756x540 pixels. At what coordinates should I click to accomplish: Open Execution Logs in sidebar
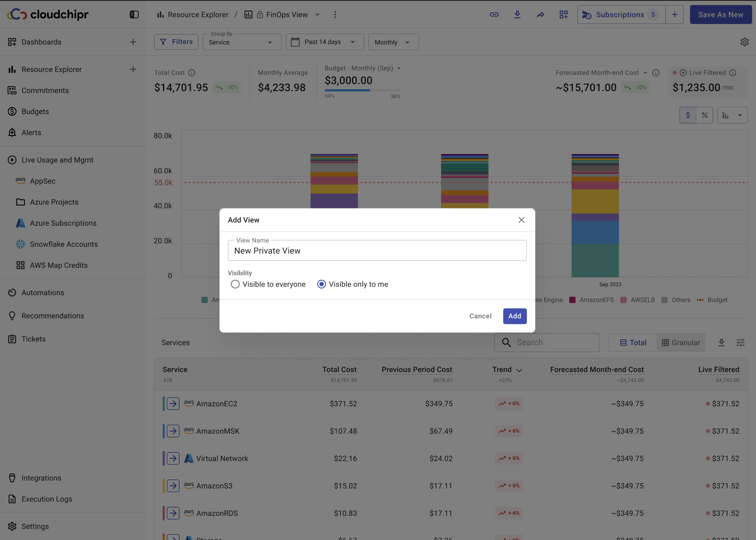(x=47, y=499)
